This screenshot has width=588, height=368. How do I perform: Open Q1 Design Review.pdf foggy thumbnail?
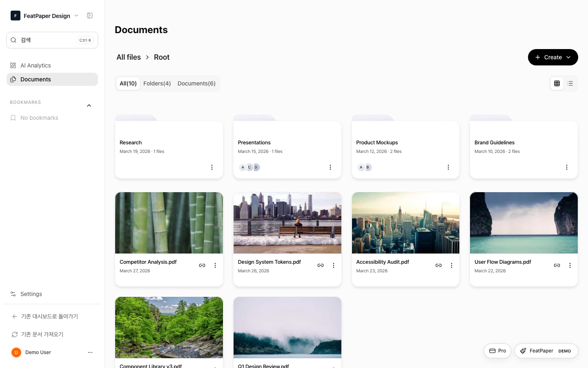(287, 328)
